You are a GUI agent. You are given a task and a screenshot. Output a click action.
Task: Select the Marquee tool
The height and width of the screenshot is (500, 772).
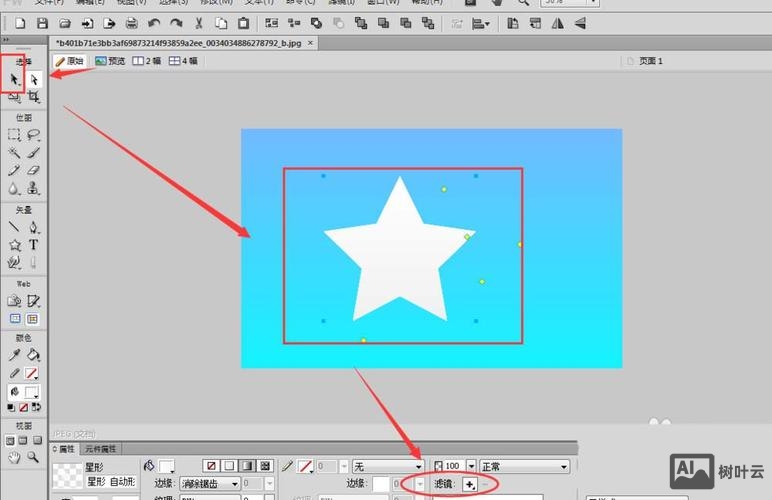(14, 134)
